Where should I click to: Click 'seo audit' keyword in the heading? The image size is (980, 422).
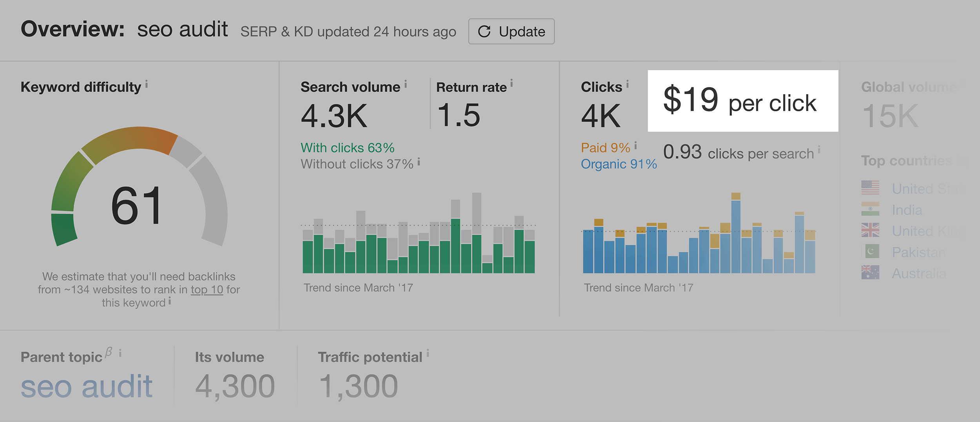click(x=182, y=29)
